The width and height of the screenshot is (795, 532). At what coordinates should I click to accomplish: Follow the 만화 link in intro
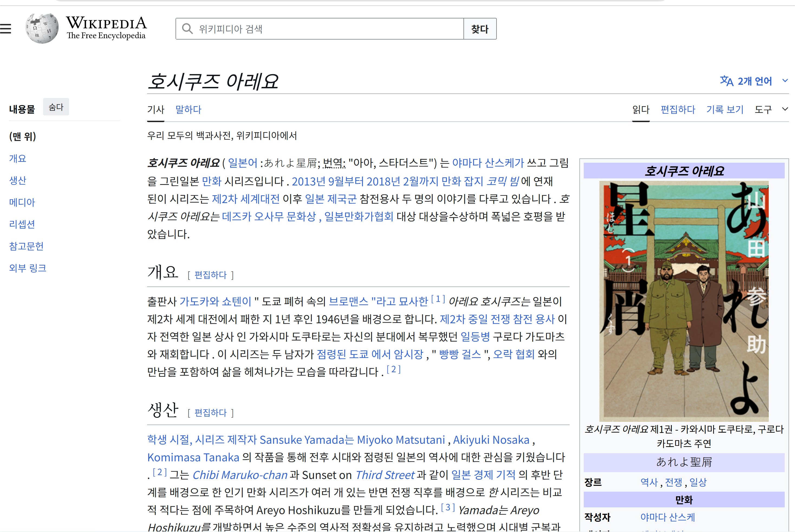pos(212,181)
